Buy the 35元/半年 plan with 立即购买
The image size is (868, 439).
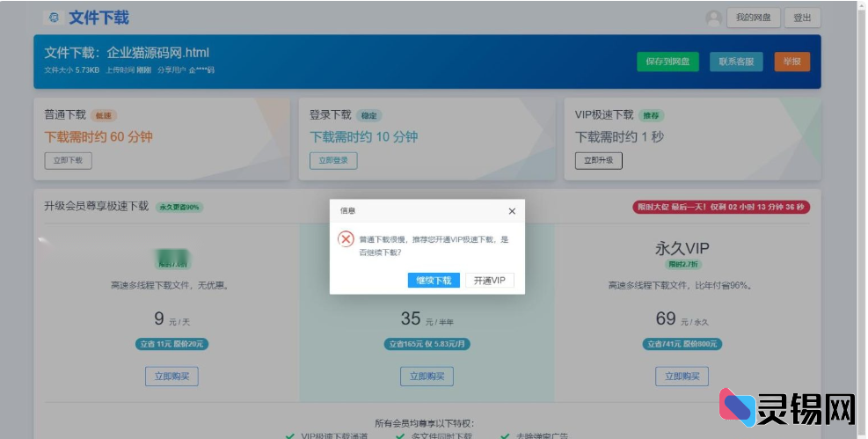coord(427,377)
